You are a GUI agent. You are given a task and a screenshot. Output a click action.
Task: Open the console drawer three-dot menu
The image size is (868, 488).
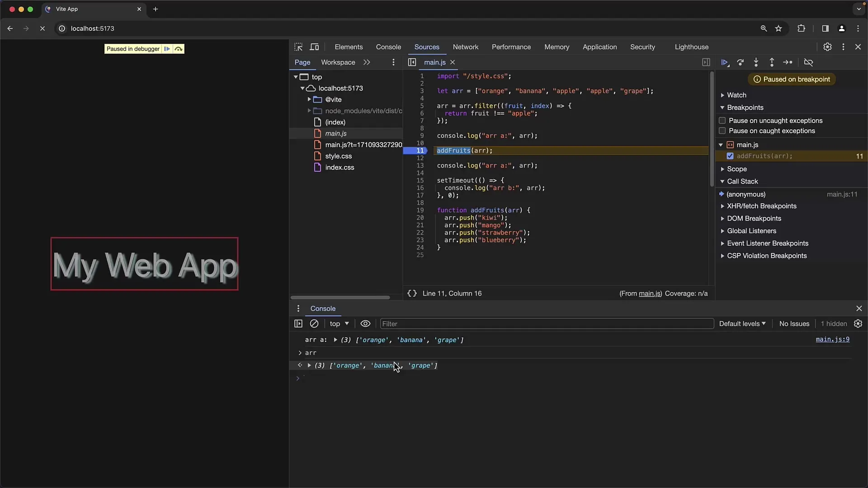coord(298,309)
